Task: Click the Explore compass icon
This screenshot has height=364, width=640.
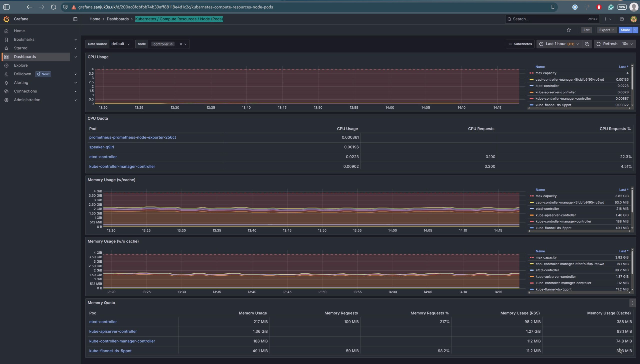Action: click(x=6, y=65)
